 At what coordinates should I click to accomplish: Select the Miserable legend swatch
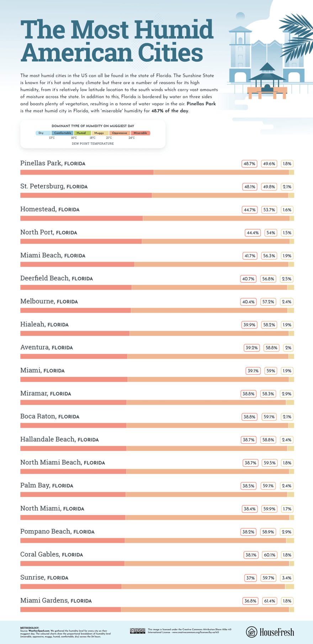[x=140, y=133]
